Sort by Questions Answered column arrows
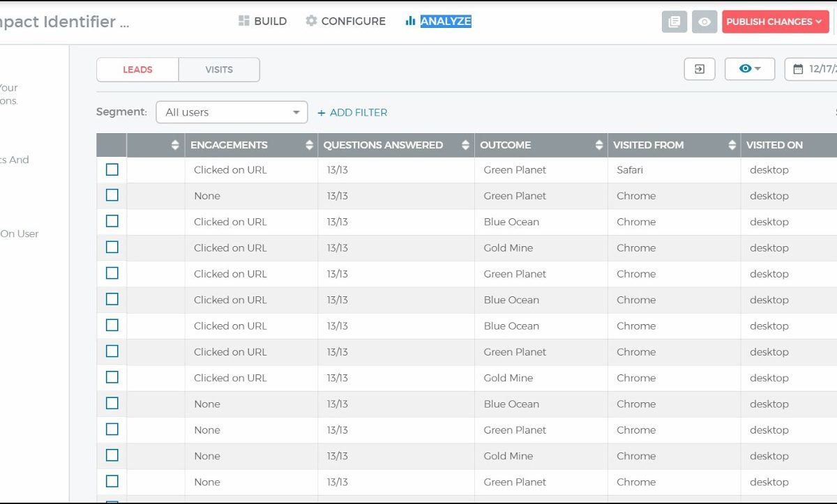Screen dimensions: 837x504 tap(465, 145)
